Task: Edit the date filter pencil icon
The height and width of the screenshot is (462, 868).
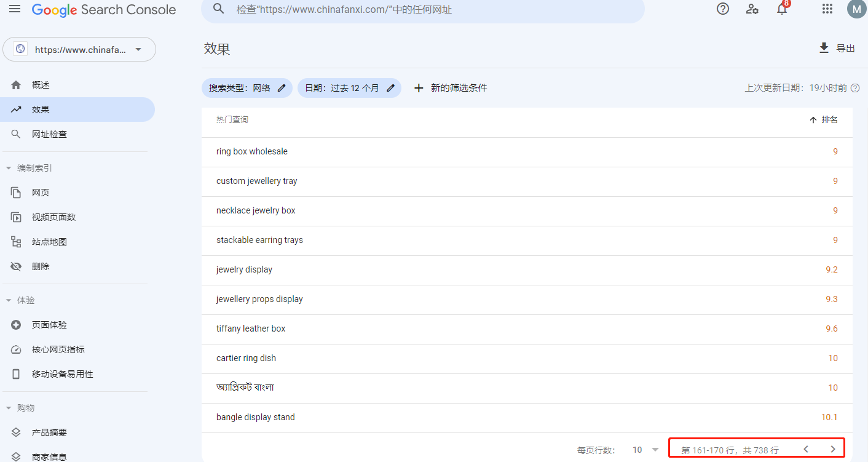Action: point(390,88)
